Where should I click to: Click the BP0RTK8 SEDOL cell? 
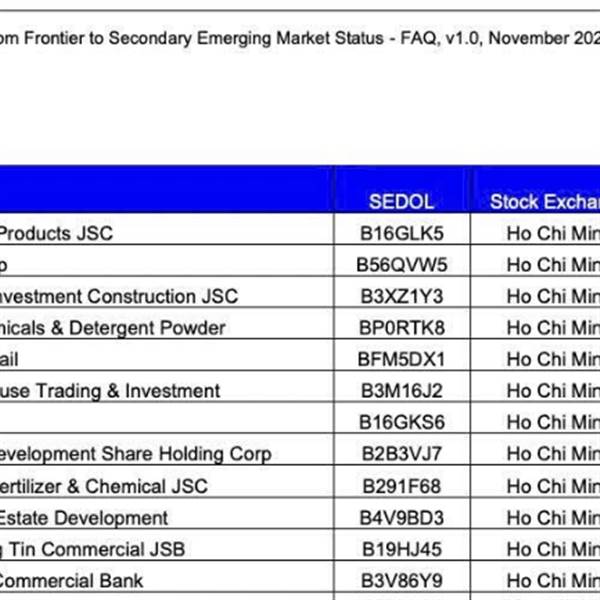click(x=401, y=328)
